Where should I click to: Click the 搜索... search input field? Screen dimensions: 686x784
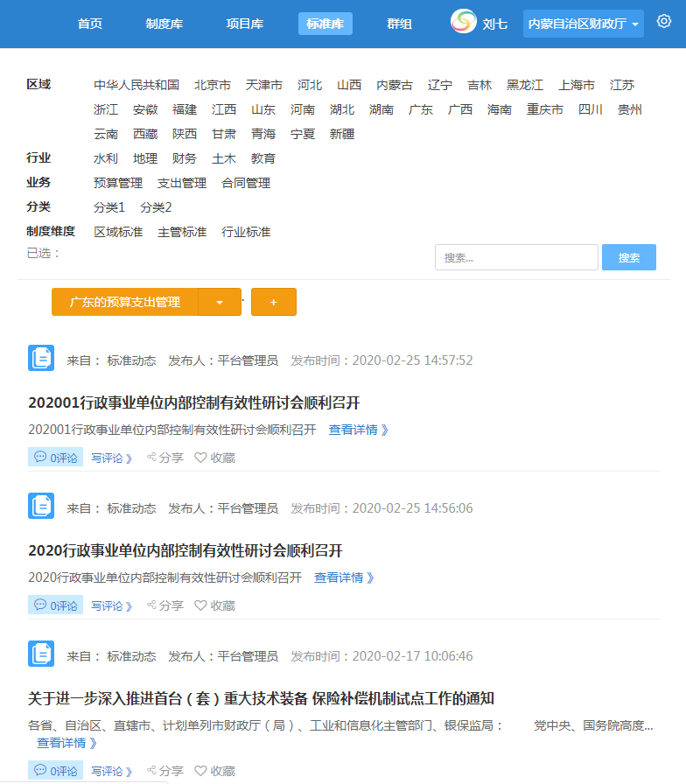click(516, 257)
